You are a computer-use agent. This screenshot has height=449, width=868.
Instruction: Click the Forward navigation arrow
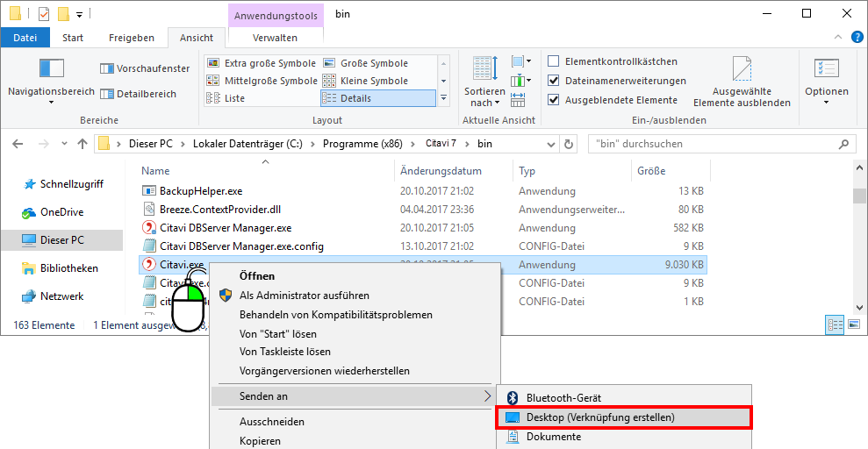pos(43,144)
